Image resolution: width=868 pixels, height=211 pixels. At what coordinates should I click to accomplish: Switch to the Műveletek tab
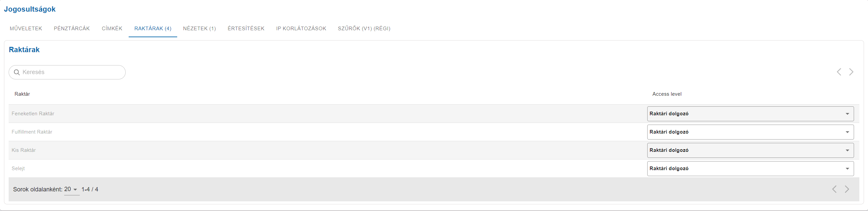(26, 29)
